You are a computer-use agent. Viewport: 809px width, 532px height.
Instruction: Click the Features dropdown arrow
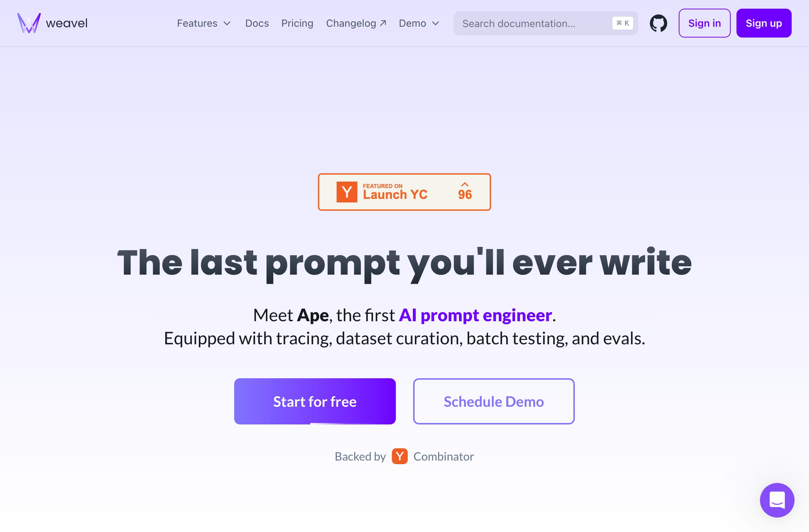point(227,24)
